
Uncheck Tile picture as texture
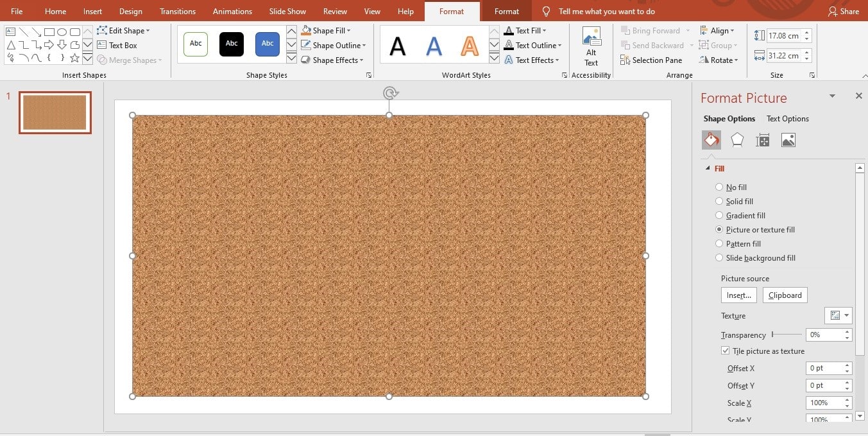[726, 351]
